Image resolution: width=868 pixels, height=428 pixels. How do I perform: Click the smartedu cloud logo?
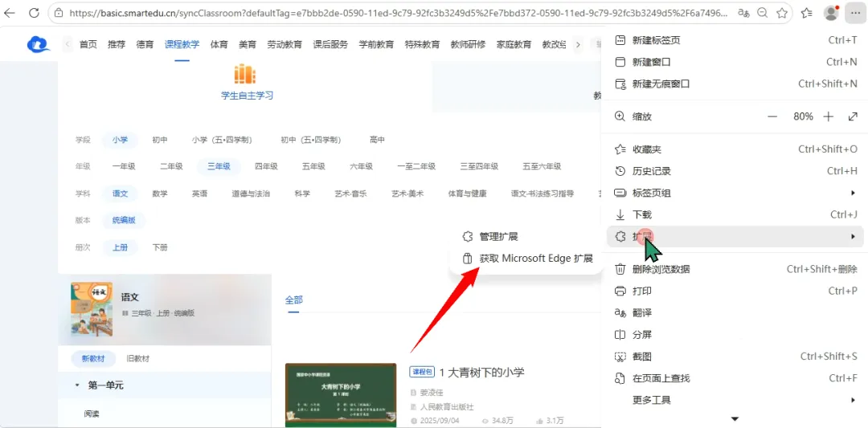click(x=39, y=44)
